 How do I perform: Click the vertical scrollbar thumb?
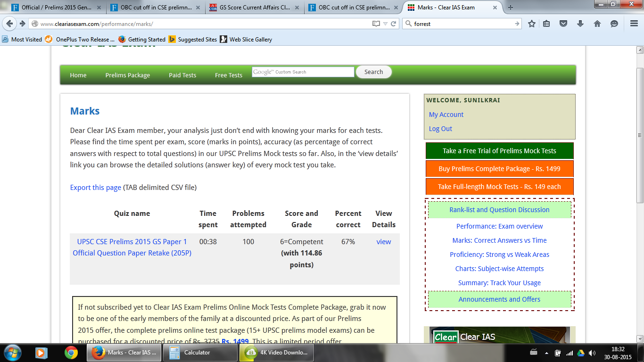pos(640,135)
